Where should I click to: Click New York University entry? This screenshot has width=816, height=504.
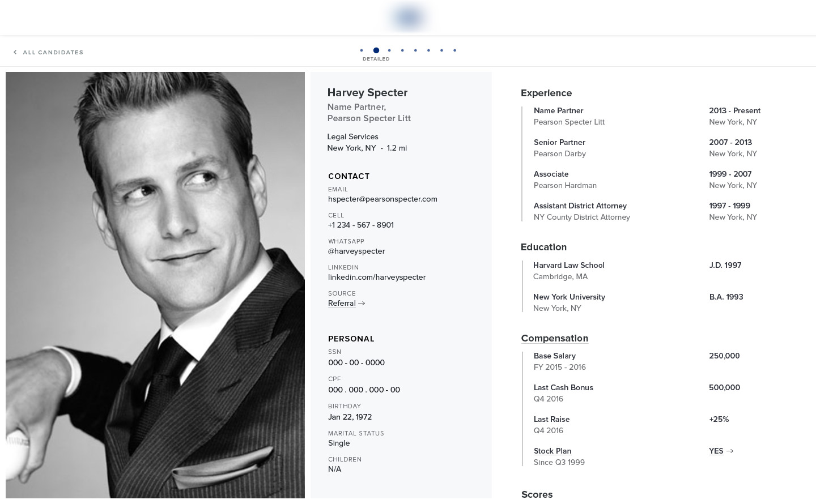(569, 302)
